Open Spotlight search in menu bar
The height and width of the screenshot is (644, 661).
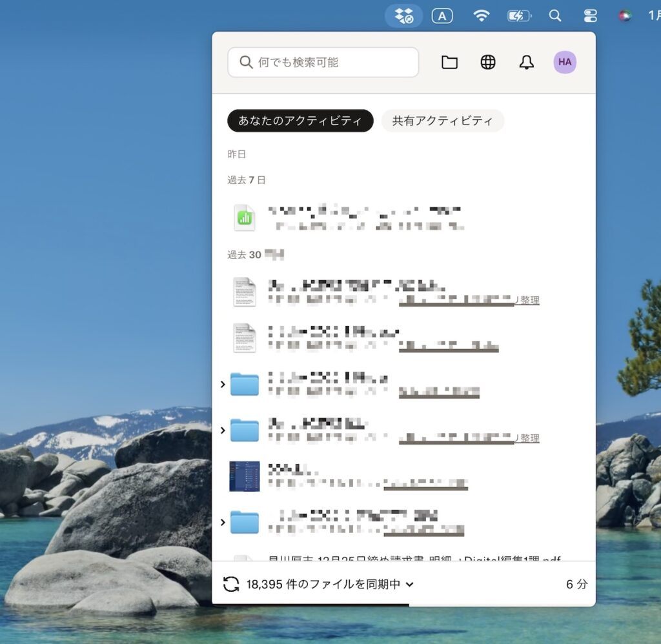(555, 15)
